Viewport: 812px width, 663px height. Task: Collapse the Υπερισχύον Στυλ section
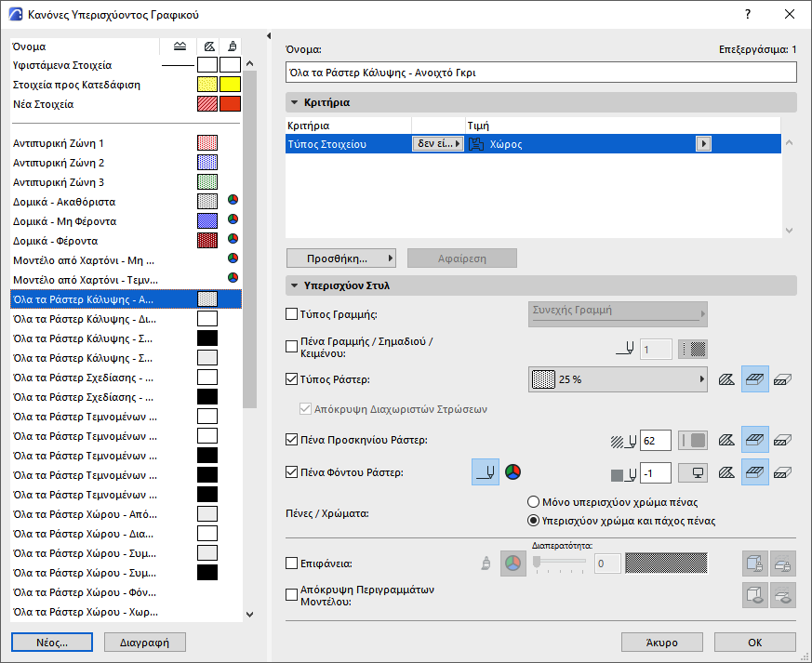click(x=294, y=285)
